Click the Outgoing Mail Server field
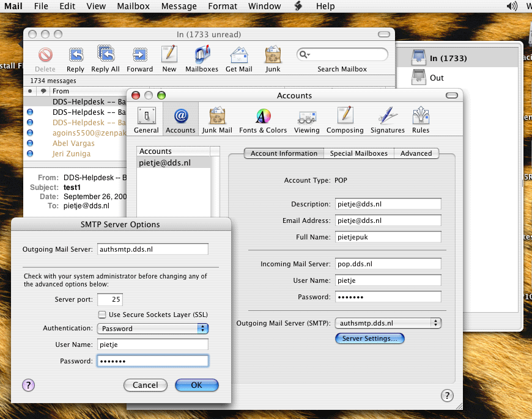The image size is (532, 419). [153, 249]
